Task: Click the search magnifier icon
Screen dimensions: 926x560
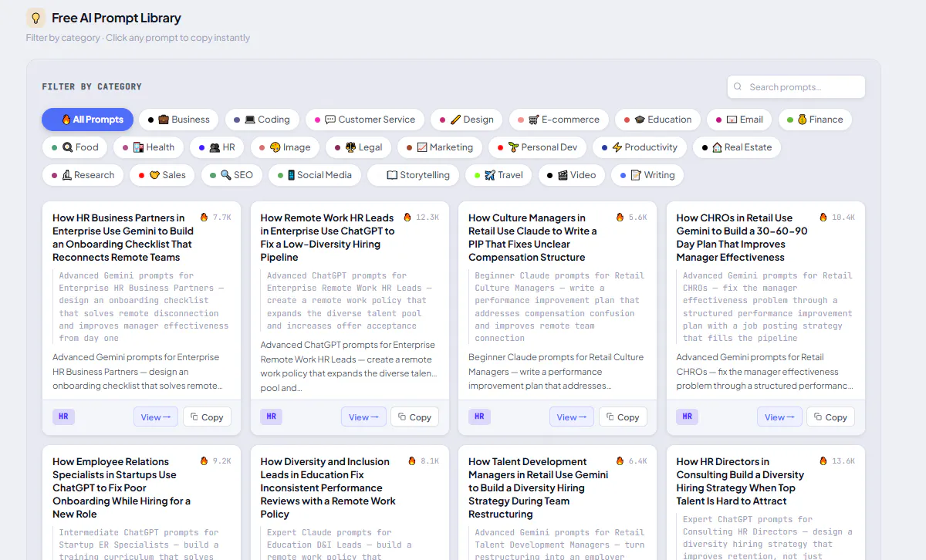Action: tap(738, 87)
